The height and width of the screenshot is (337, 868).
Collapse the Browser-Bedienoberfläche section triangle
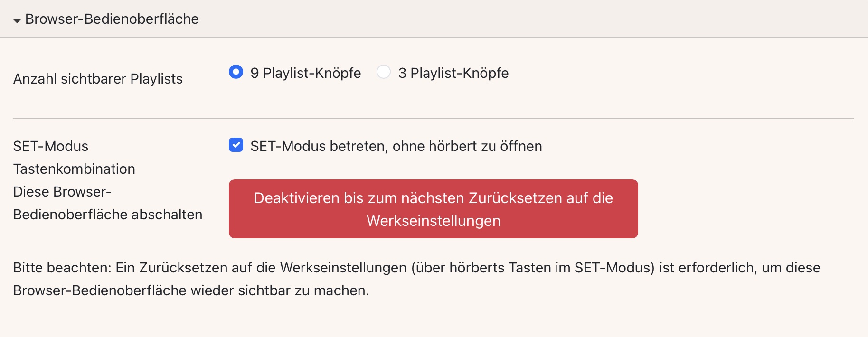coord(17,20)
